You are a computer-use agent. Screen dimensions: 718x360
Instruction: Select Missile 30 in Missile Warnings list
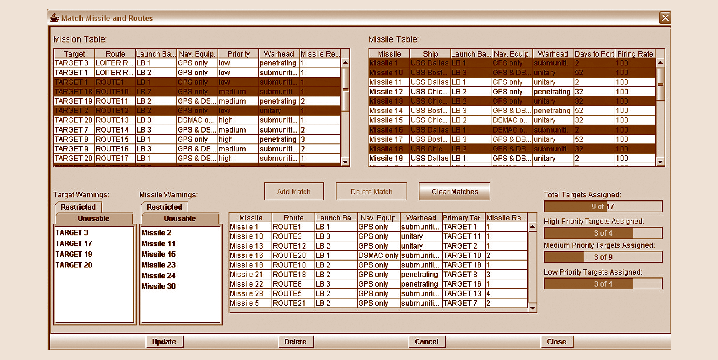click(158, 286)
